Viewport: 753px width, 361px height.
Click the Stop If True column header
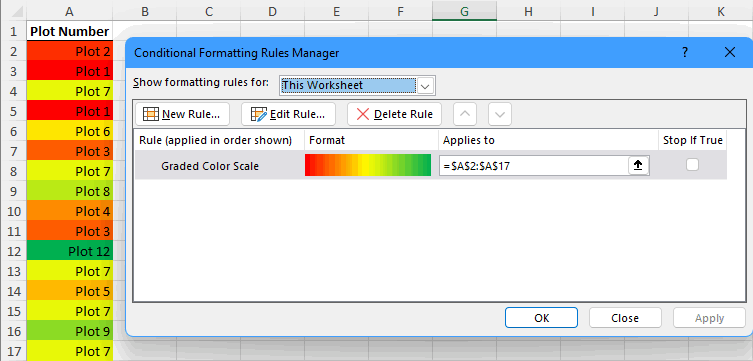point(692,140)
